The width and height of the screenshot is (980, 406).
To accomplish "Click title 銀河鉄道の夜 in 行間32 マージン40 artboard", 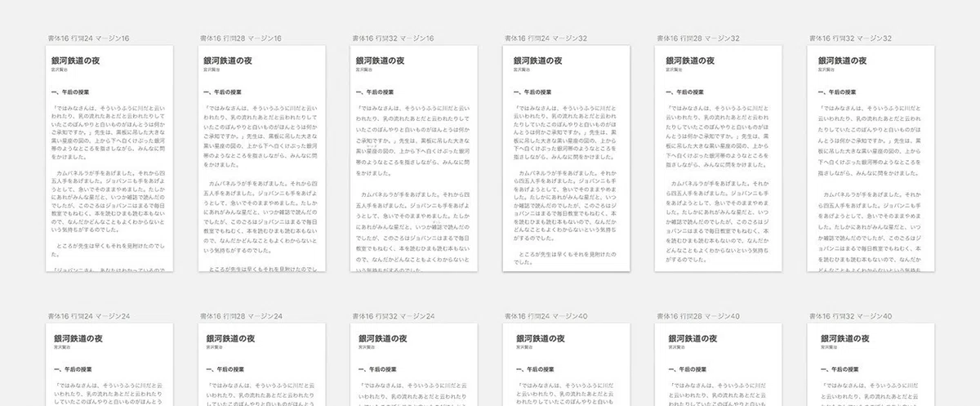I will click(845, 337).
